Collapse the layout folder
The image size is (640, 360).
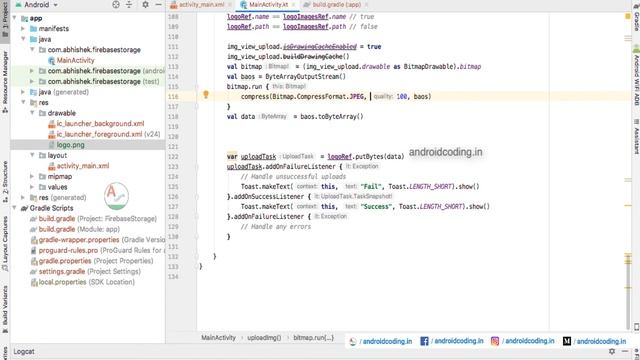[x=32, y=156]
